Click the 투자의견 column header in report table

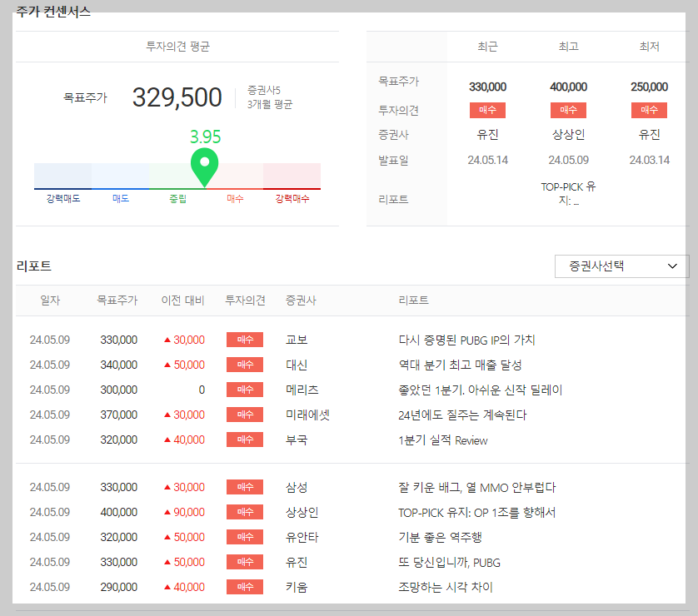(245, 301)
